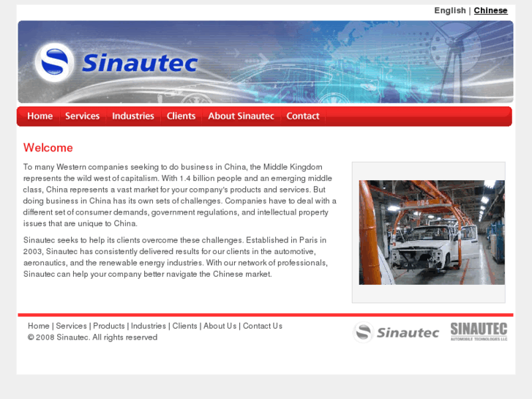Open the footer Contact Us link
Viewport: 532px width, 399px height.
point(263,326)
